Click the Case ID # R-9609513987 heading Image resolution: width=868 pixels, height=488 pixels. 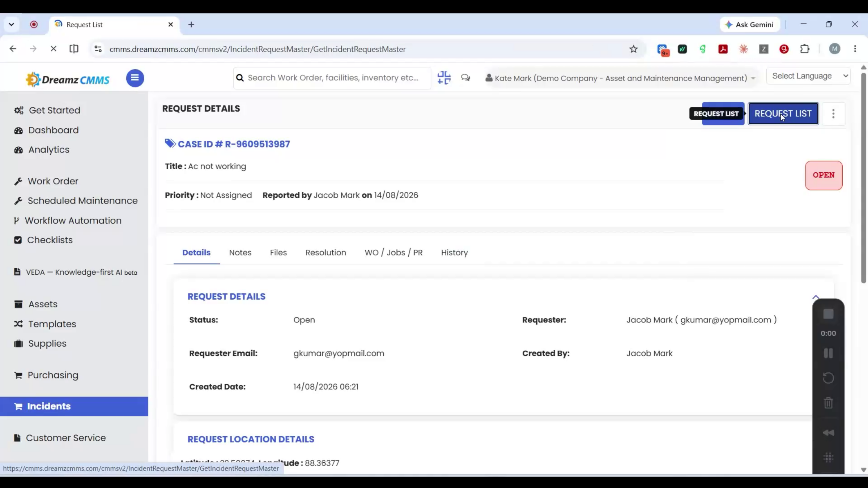[x=234, y=144]
